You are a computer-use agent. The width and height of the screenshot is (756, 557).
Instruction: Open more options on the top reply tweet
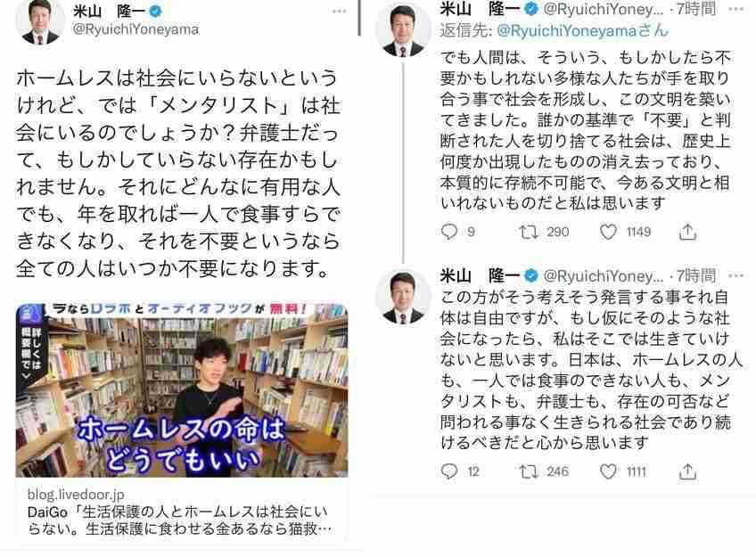point(736,9)
